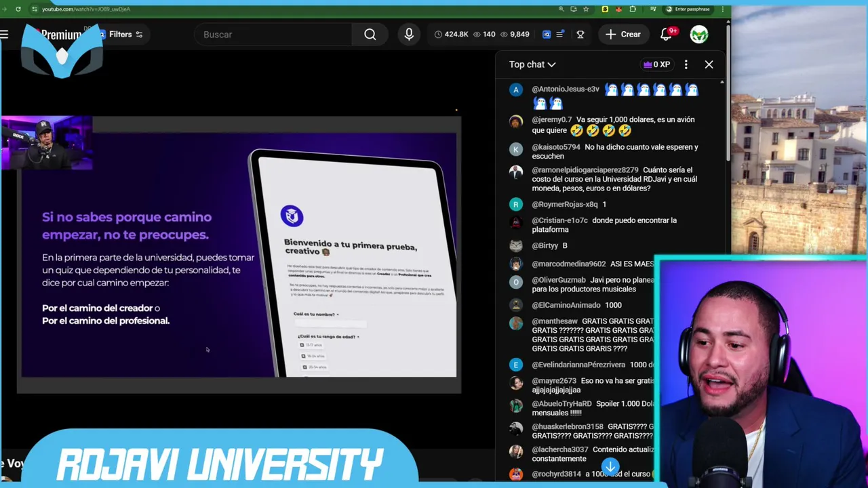Click the @AbueloTryHaRD username

pyautogui.click(x=561, y=404)
